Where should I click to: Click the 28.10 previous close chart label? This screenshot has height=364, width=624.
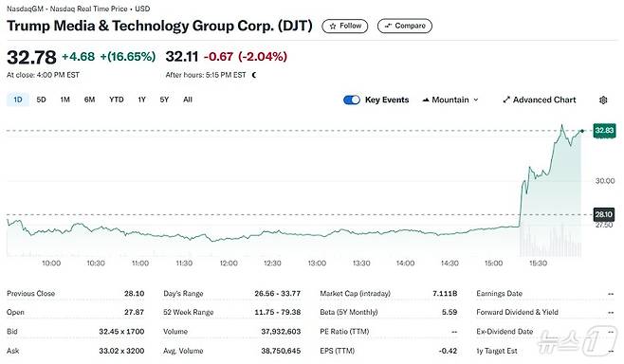[x=604, y=214]
